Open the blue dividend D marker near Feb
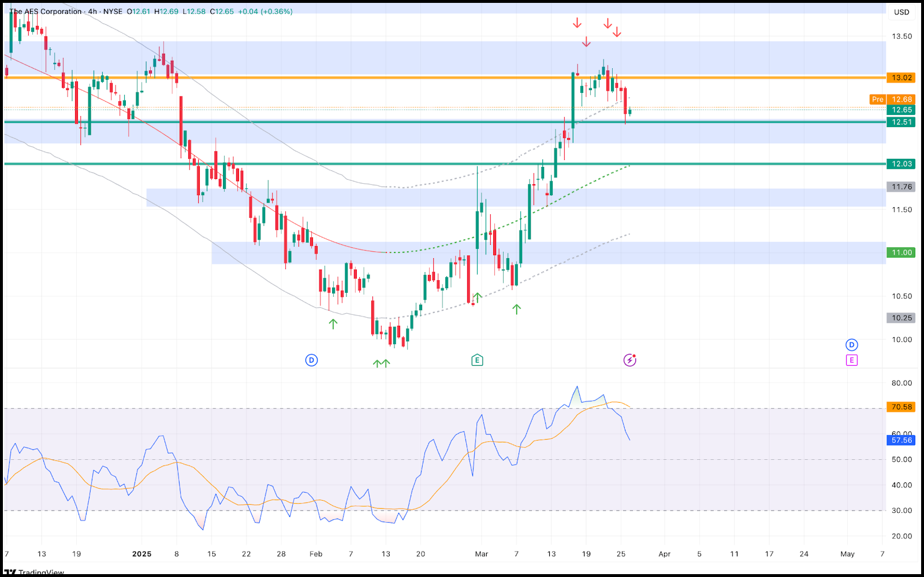Viewport: 924px width, 577px height. (311, 360)
